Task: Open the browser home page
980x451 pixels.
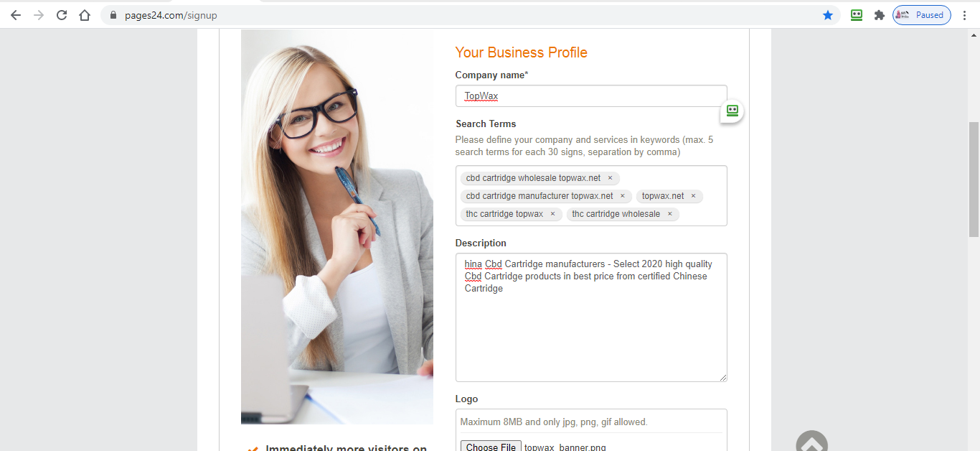Action: click(85, 15)
